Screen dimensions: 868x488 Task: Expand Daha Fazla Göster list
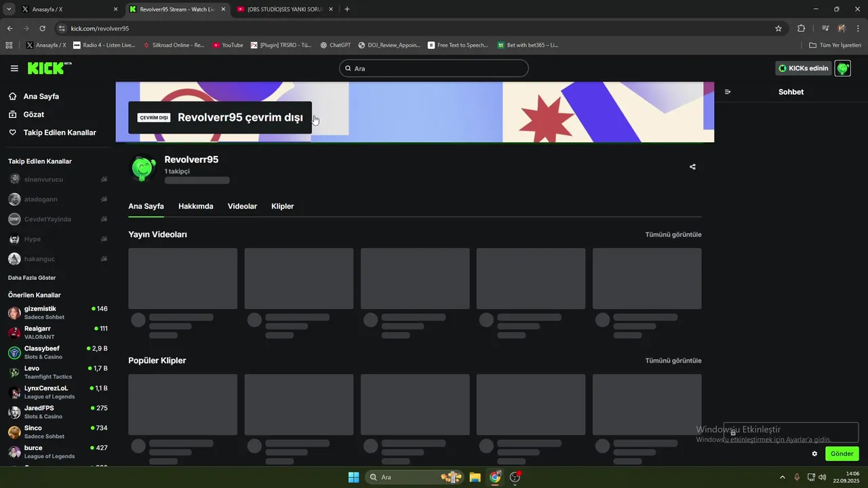point(32,278)
